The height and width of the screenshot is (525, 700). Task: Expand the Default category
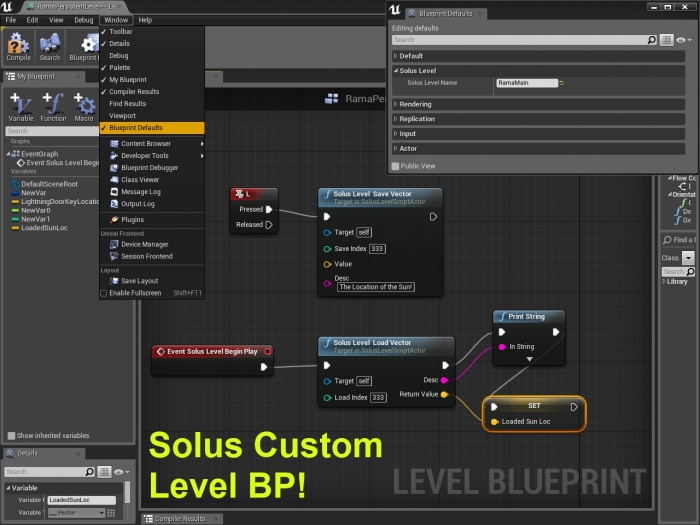396,56
